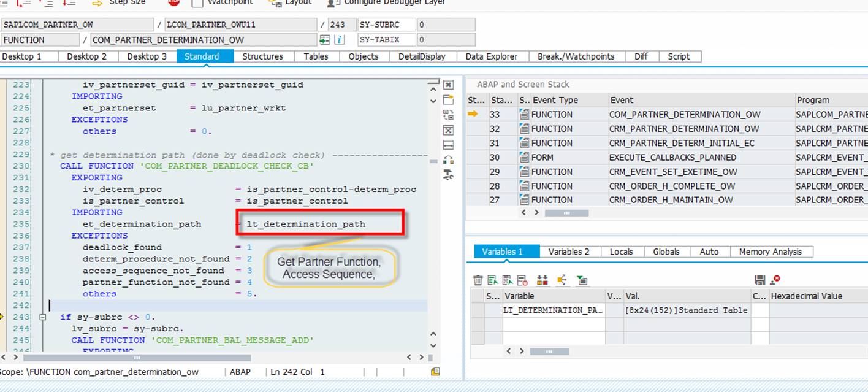Viewport: 868px width, 392px height.
Task: Open the Locals tab
Action: tap(621, 252)
